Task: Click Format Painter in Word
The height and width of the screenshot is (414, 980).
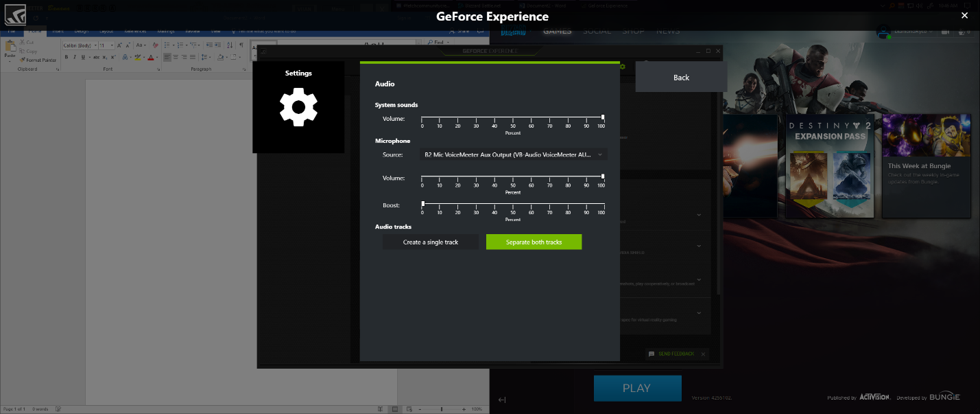Action: 38,60
